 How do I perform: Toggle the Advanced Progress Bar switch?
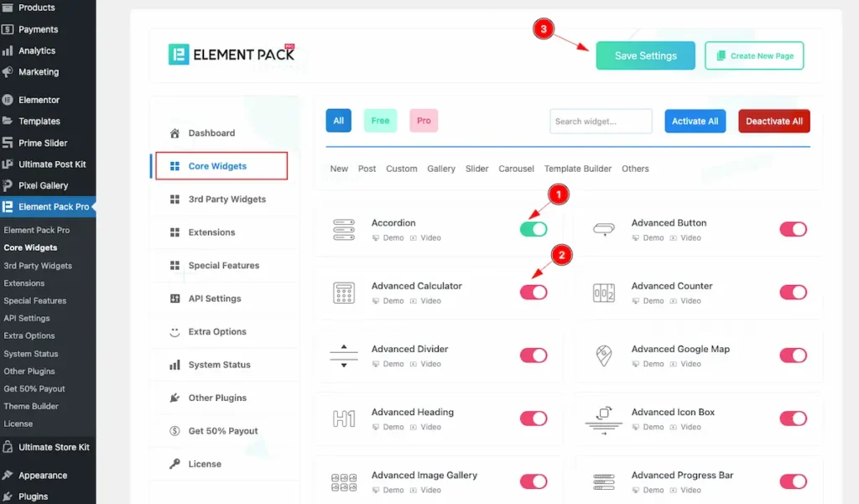click(793, 481)
